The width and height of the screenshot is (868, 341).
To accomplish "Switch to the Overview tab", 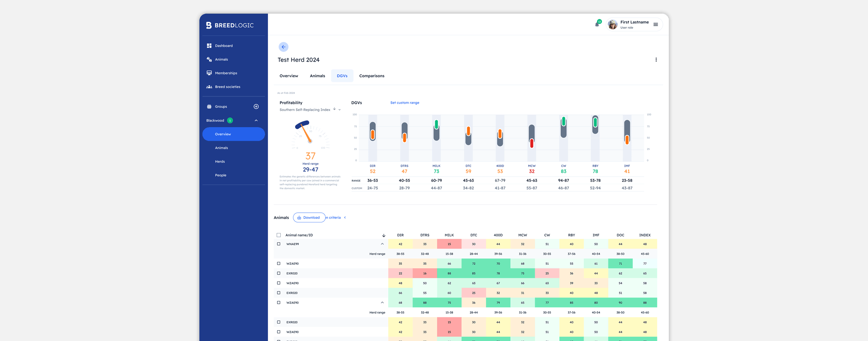I will (x=289, y=76).
